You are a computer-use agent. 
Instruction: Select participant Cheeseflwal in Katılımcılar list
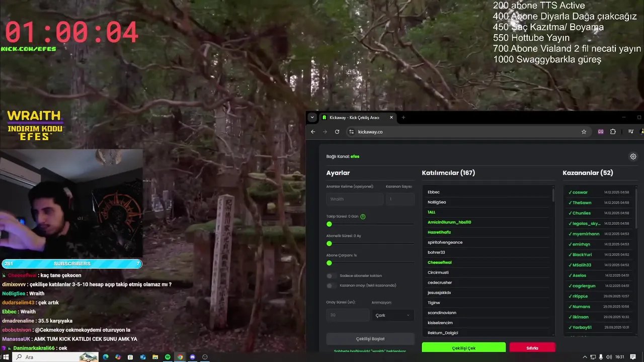click(x=440, y=262)
